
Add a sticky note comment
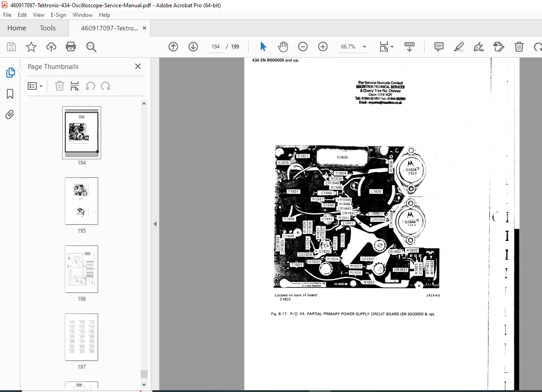coord(439,47)
